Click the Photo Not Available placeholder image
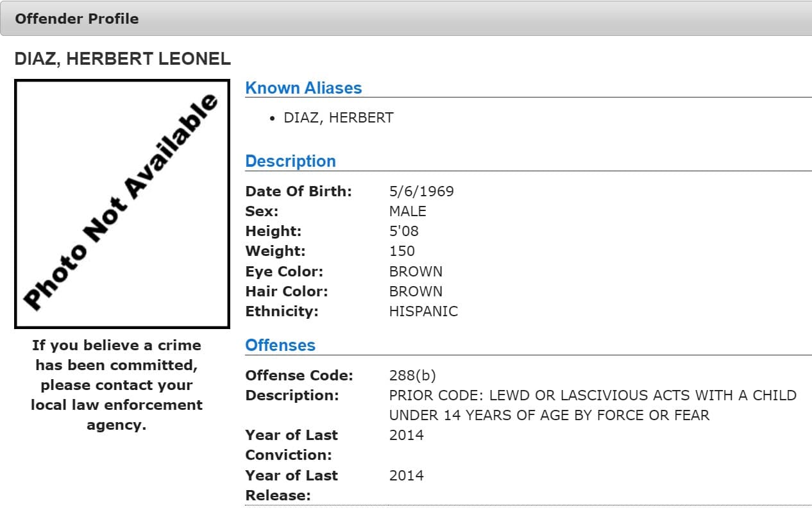Viewport: 812px width, 526px height. (122, 203)
